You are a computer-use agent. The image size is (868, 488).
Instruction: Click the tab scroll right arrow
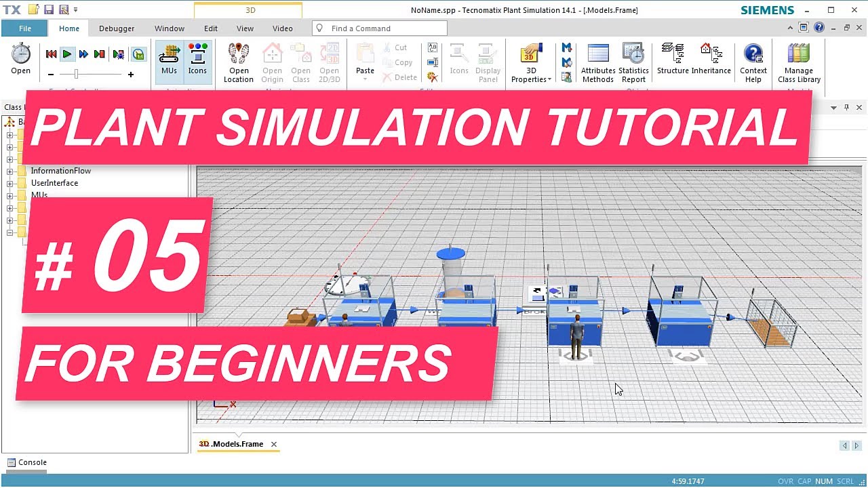tap(856, 445)
